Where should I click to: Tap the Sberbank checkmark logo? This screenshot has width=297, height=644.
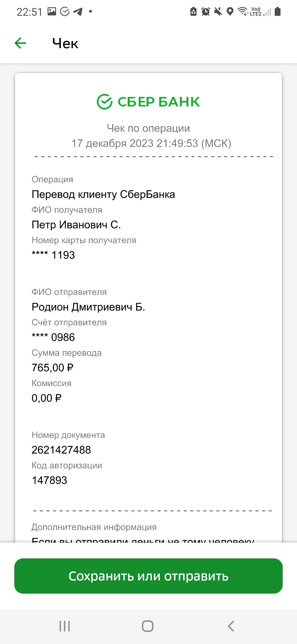click(x=105, y=102)
